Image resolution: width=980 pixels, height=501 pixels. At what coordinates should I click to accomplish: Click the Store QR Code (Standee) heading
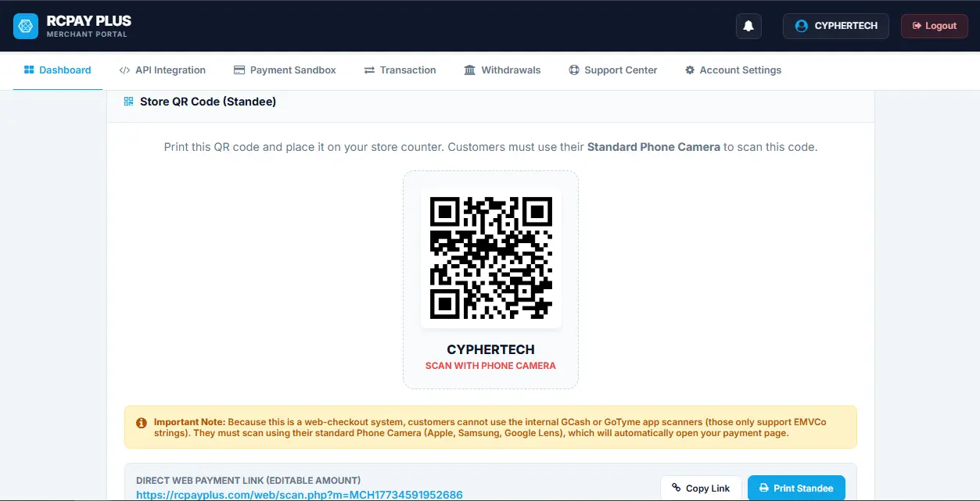(208, 102)
